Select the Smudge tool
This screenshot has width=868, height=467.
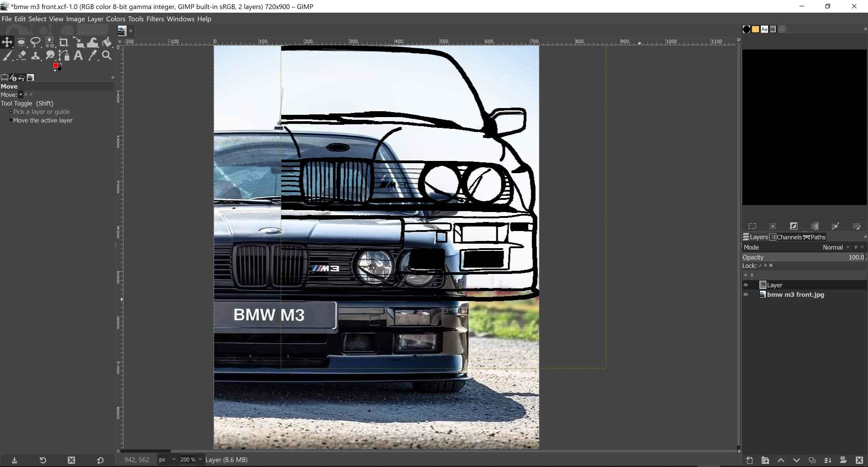[x=50, y=56]
